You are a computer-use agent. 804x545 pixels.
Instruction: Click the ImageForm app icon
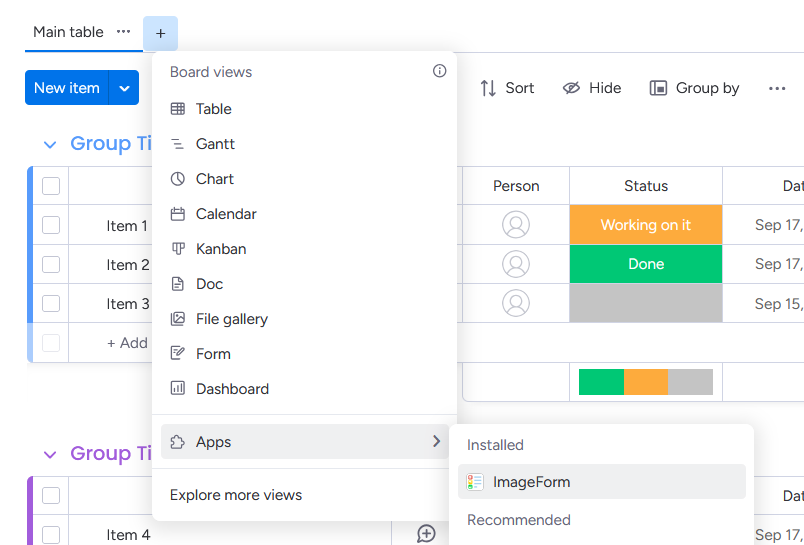[x=475, y=482]
